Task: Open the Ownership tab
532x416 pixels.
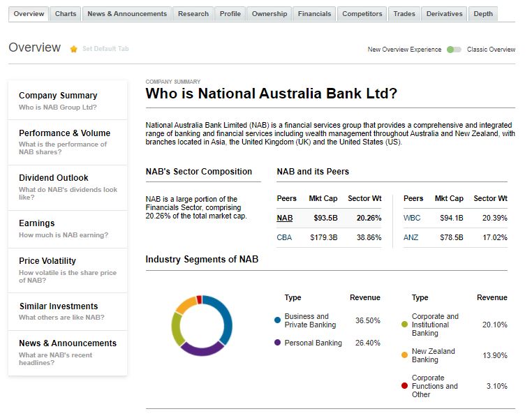Action: 269,14
